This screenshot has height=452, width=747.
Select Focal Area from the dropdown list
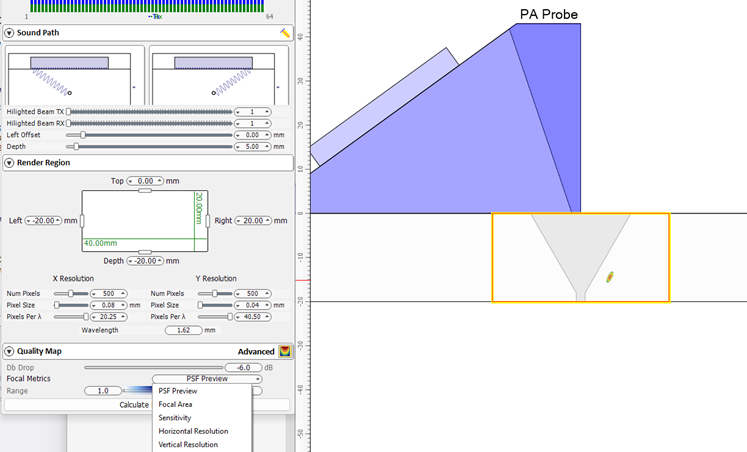(176, 404)
